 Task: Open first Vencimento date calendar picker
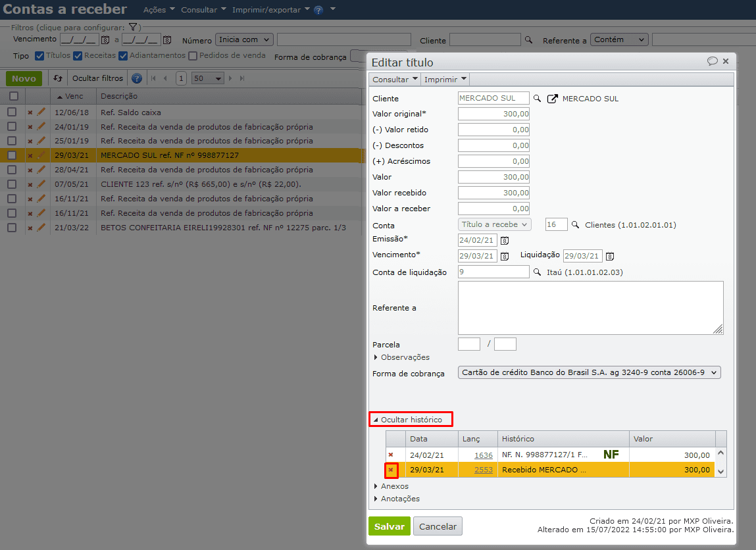(105, 40)
